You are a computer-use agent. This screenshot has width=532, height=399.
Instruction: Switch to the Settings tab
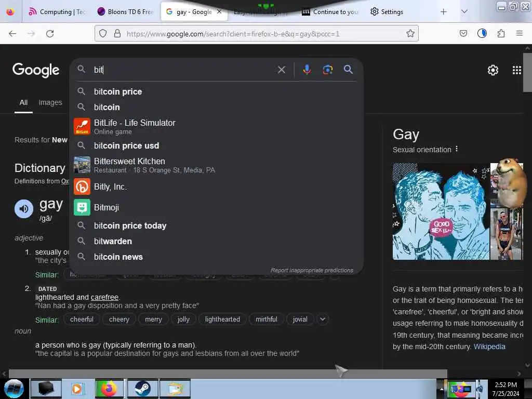pyautogui.click(x=387, y=12)
